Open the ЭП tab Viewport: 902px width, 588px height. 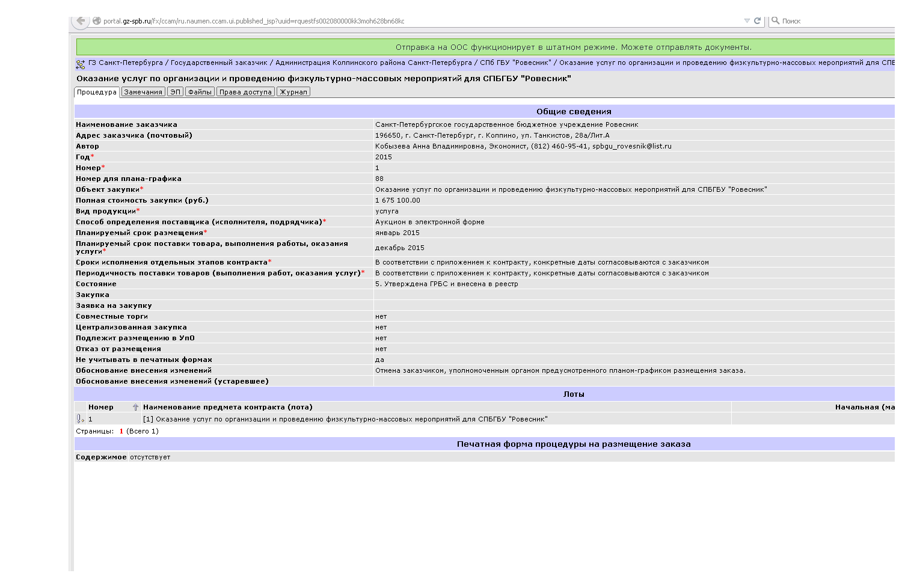pos(175,92)
